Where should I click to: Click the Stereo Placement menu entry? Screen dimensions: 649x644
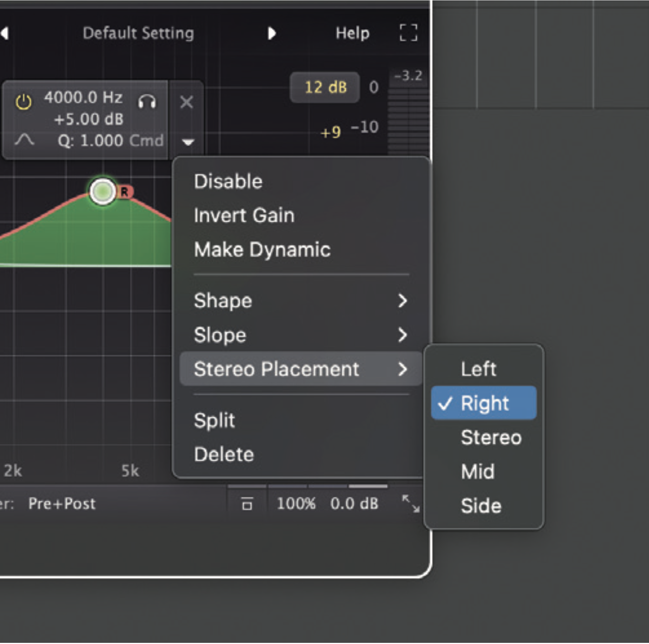(276, 369)
